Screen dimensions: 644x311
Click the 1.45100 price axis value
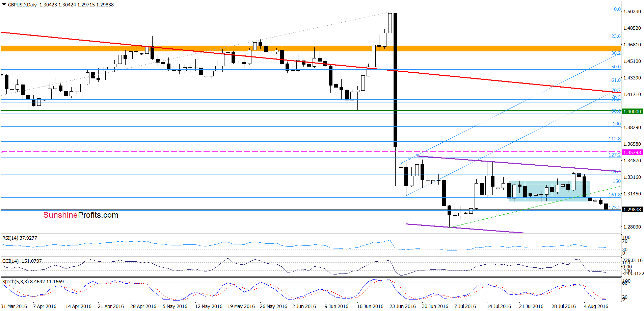(x=632, y=61)
